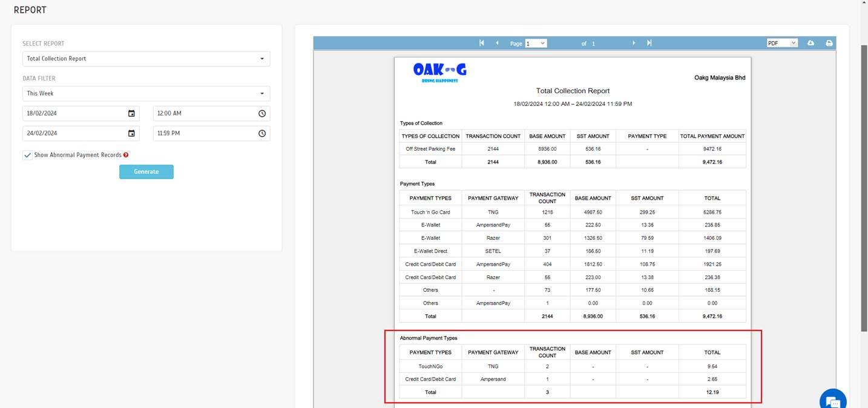The image size is (868, 408).
Task: Click red help icon beside Abnormal Payment Records
Action: click(x=126, y=155)
